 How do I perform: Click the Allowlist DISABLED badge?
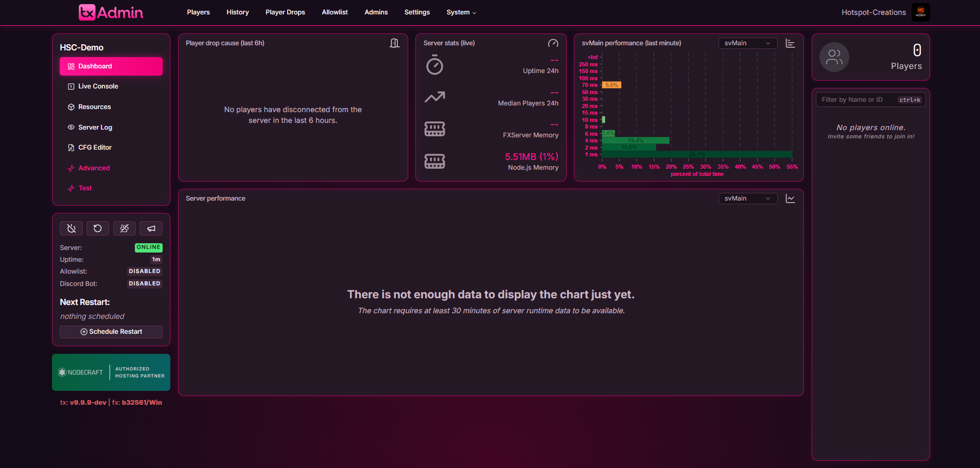pyautogui.click(x=145, y=272)
